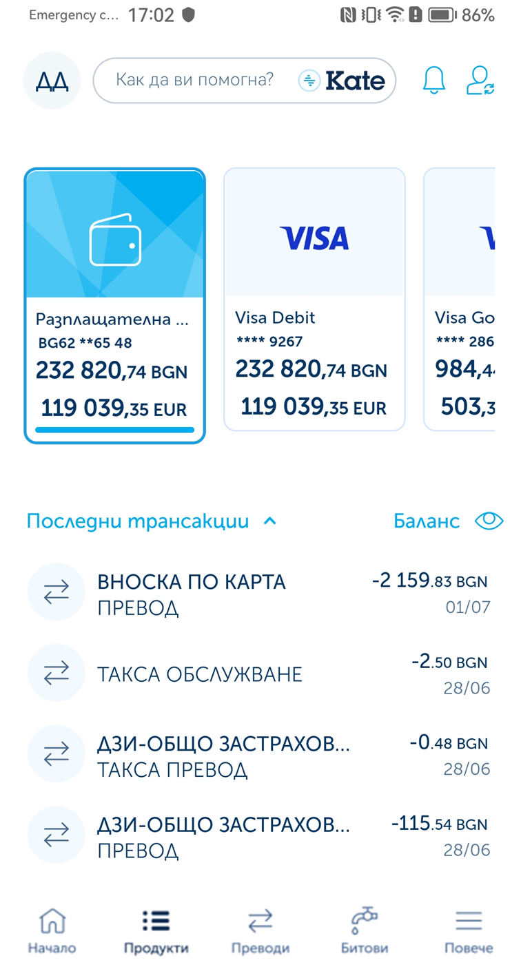Tap the Баланс link
This screenshot has width=521, height=980.
tap(427, 521)
